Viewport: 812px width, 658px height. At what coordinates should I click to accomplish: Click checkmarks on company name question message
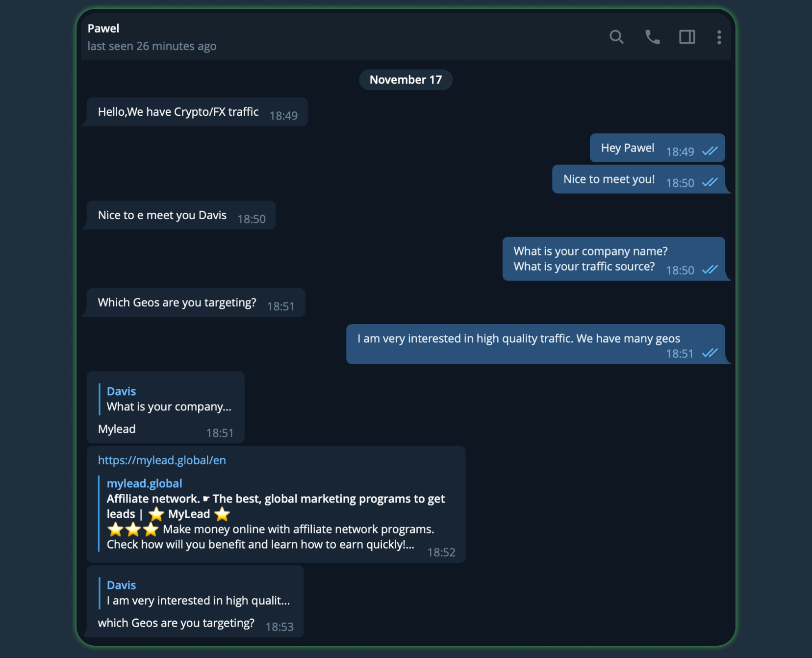point(710,270)
